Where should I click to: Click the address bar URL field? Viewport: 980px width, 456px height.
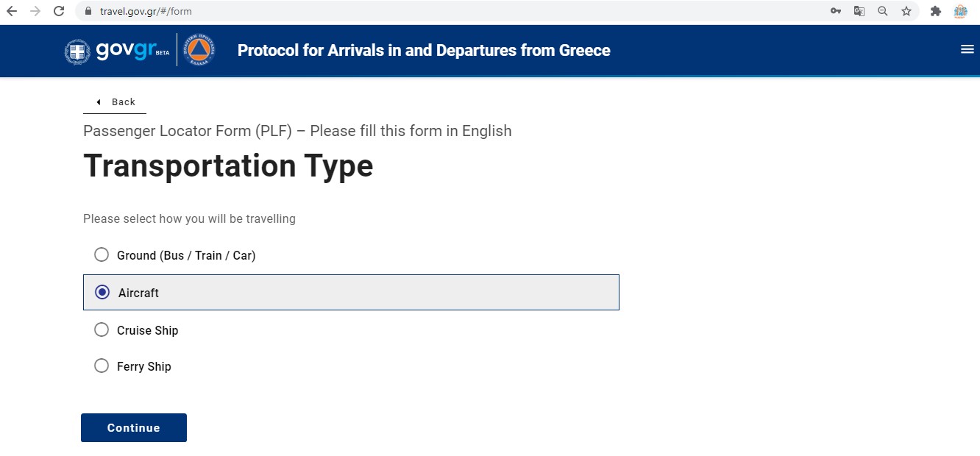441,11
